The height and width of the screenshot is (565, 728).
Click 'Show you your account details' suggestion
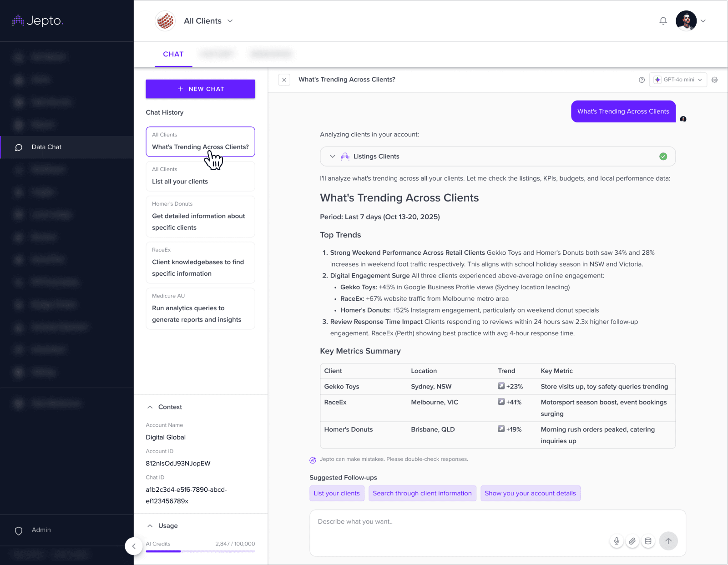pos(531,494)
